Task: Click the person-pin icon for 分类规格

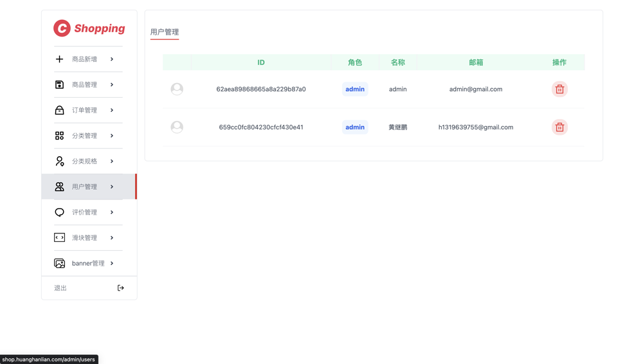Action: click(59, 161)
